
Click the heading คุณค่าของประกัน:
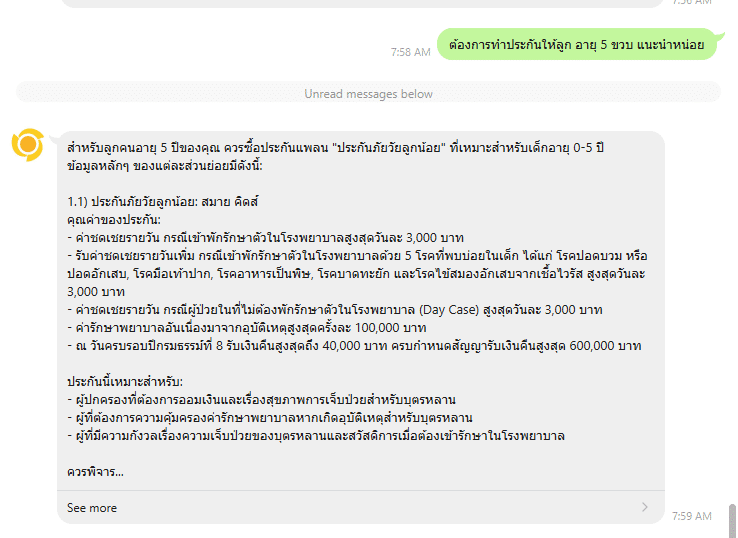coord(114,220)
